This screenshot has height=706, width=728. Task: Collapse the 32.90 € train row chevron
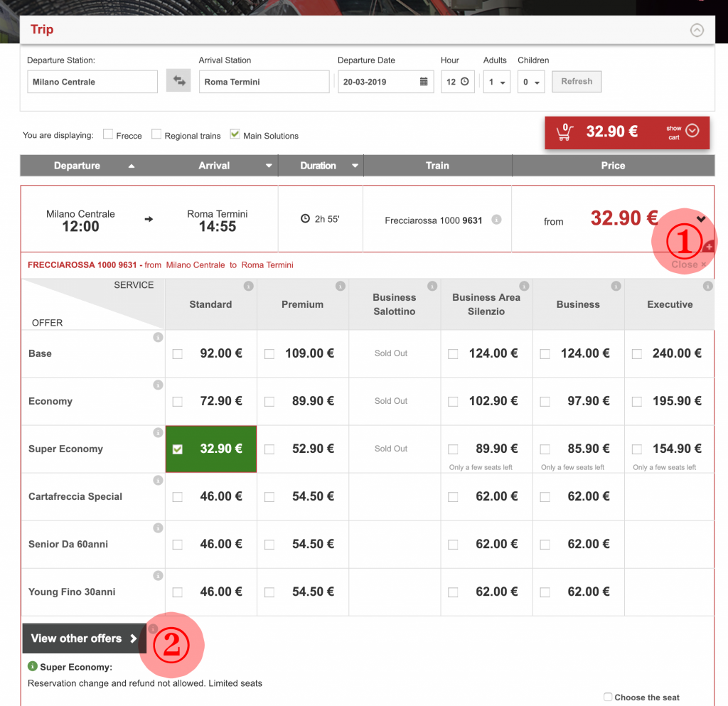coord(701,218)
